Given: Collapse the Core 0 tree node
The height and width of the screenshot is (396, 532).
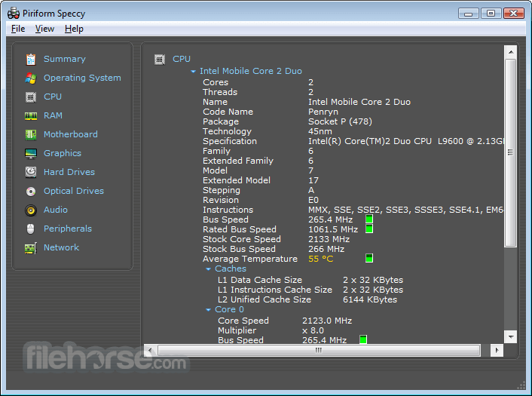Looking at the screenshot, I should [x=208, y=310].
